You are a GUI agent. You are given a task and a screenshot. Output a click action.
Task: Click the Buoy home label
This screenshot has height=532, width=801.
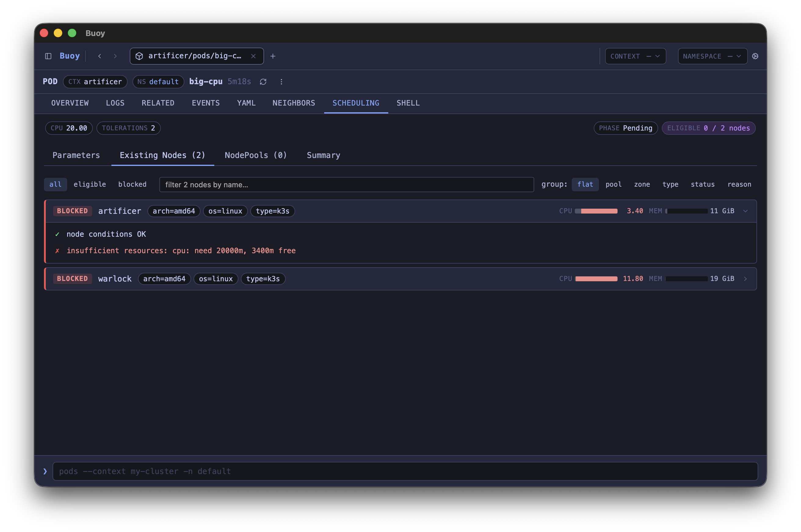tap(70, 56)
